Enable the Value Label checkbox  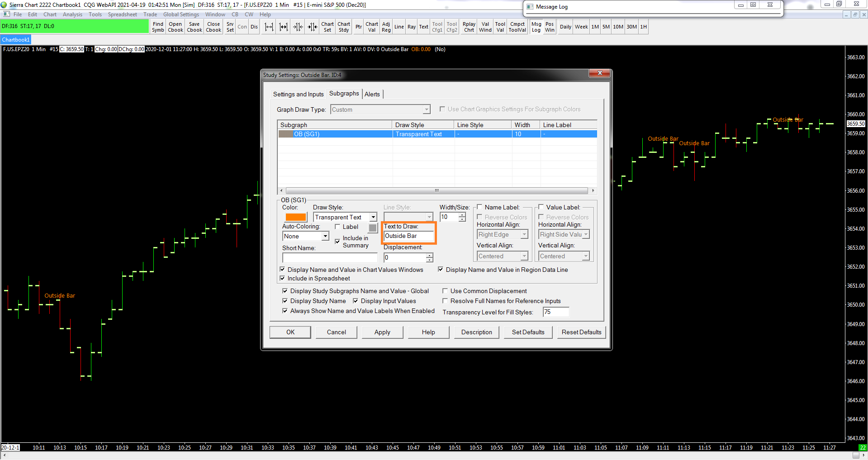(x=541, y=207)
